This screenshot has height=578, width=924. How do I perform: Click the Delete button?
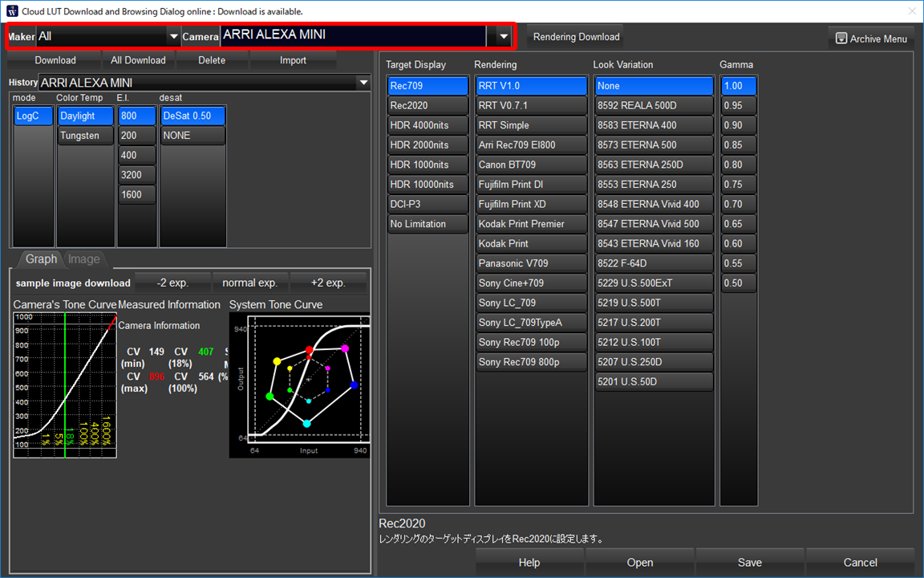212,60
